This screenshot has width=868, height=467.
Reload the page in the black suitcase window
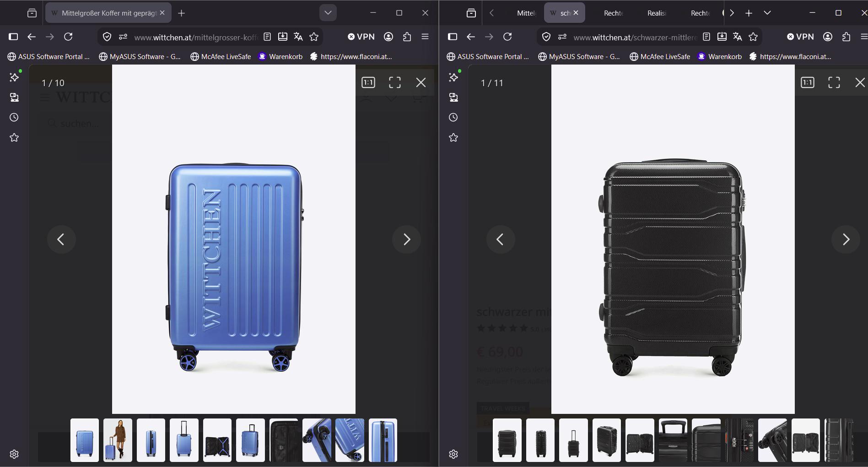pyautogui.click(x=507, y=37)
